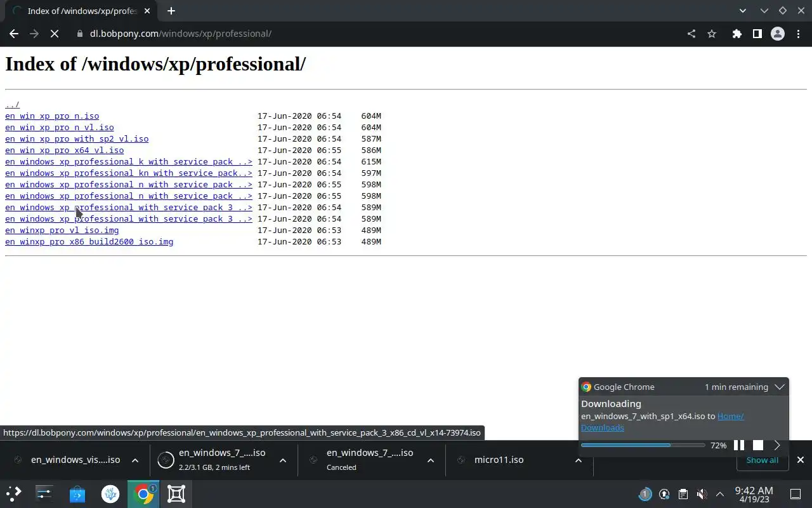Download en_winxp_pro_x86_build2600_iso.img
This screenshot has width=812, height=508.
coord(89,242)
